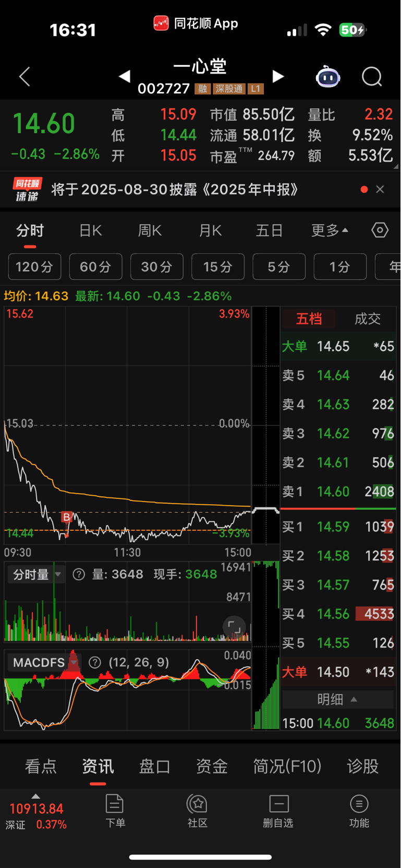
Task: Open MACDFS indicator dropdown
Action: (x=45, y=663)
